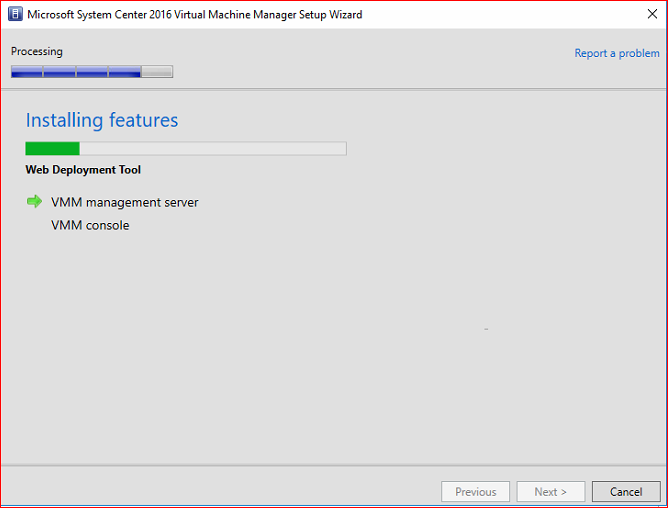Click the third blue wizard step segment
Viewport: 668px width, 508px height.
click(x=92, y=72)
